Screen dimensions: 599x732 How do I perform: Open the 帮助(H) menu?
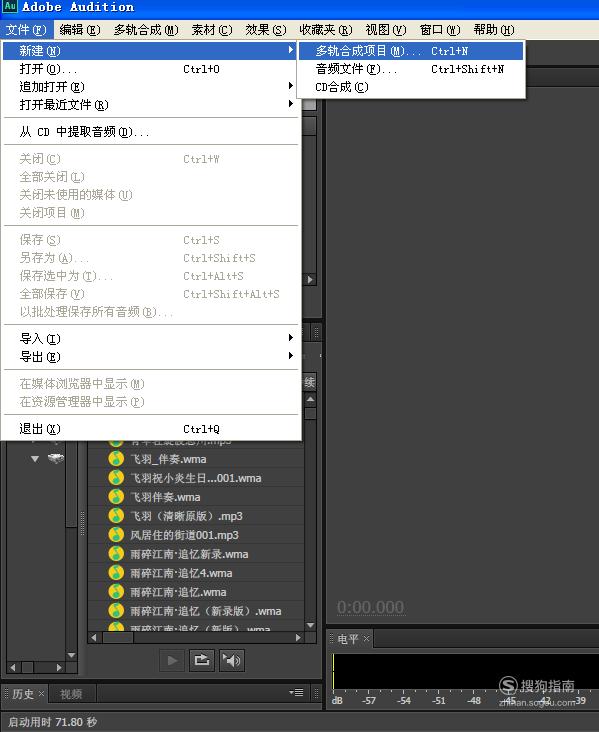[x=494, y=30]
